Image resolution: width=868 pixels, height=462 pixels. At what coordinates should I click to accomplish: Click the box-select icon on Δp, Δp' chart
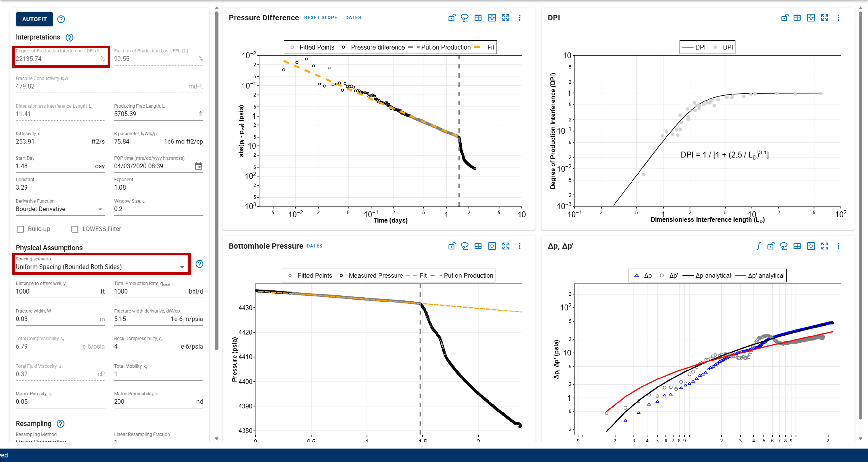(811, 246)
